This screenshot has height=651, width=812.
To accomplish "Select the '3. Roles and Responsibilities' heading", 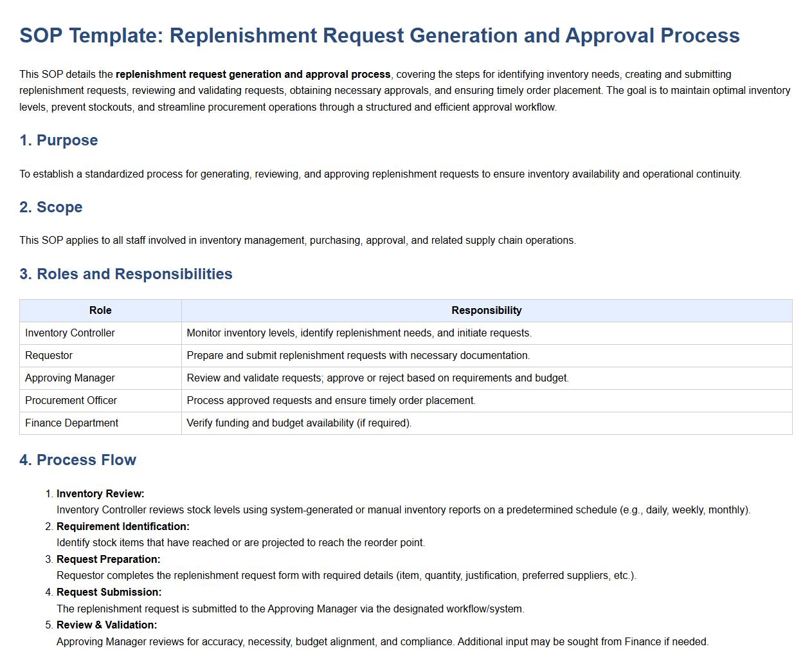I will pyautogui.click(x=126, y=274).
